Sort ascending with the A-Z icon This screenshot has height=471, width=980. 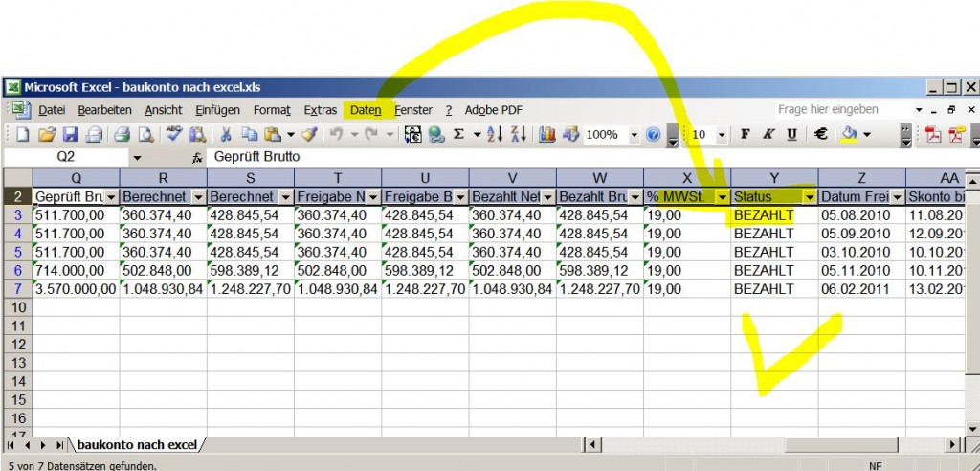(495, 135)
